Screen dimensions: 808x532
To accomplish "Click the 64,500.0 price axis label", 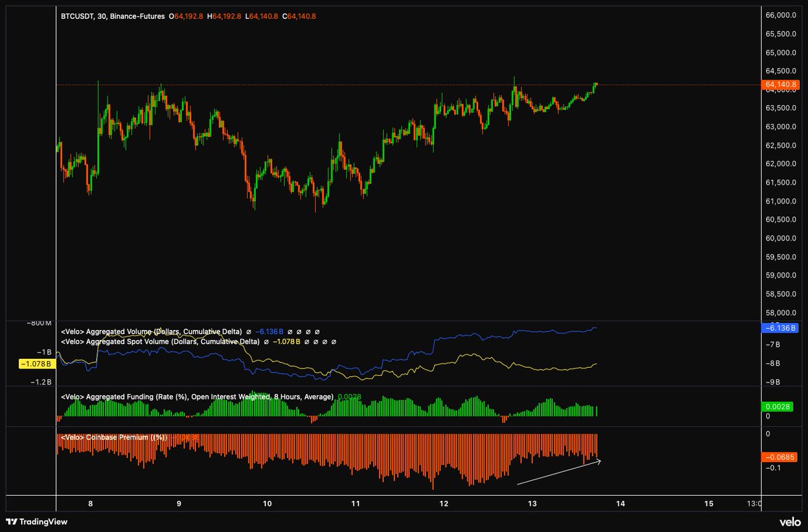I will click(x=782, y=71).
